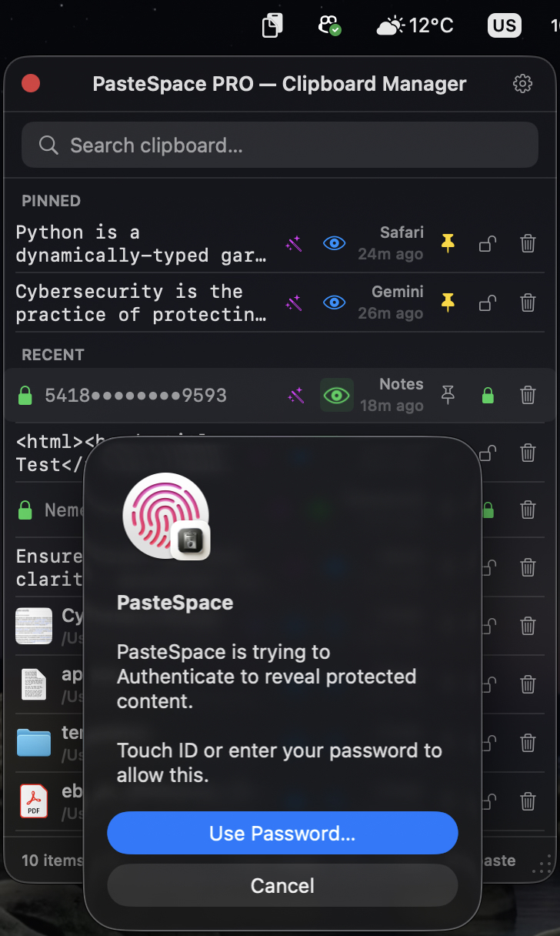
Task: Unpin the Python clip with the yellow pin
Action: point(448,244)
